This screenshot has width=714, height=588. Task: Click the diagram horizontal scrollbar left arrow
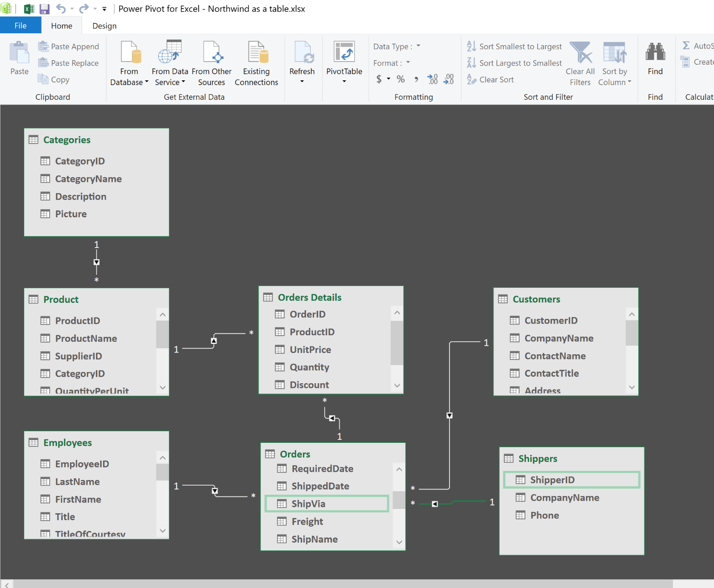click(7, 584)
